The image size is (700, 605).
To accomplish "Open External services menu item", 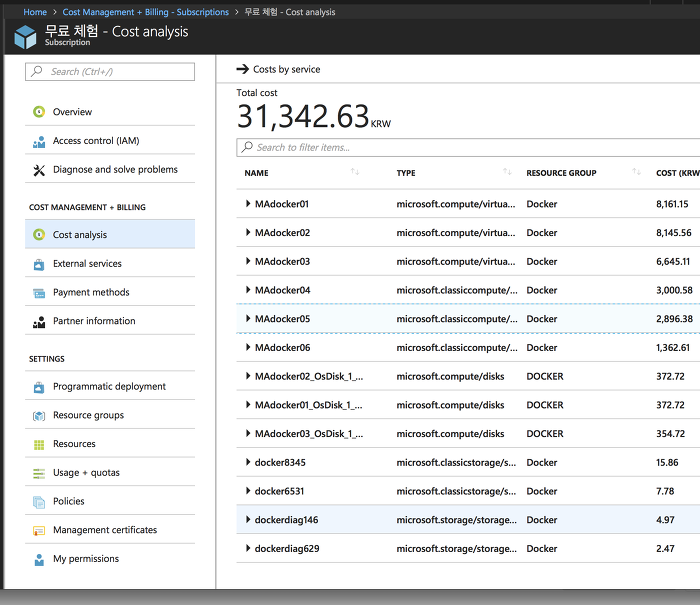I will (x=110, y=263).
